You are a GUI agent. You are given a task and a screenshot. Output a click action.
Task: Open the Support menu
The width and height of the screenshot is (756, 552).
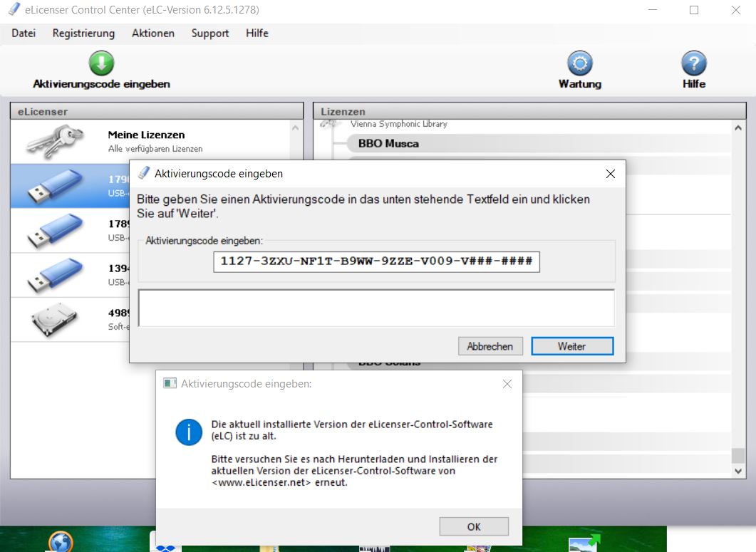pos(209,33)
